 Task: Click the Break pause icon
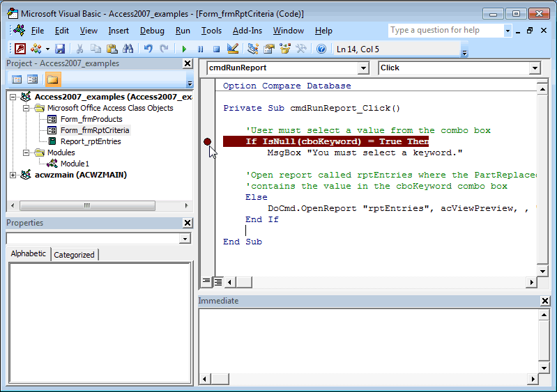coord(200,49)
